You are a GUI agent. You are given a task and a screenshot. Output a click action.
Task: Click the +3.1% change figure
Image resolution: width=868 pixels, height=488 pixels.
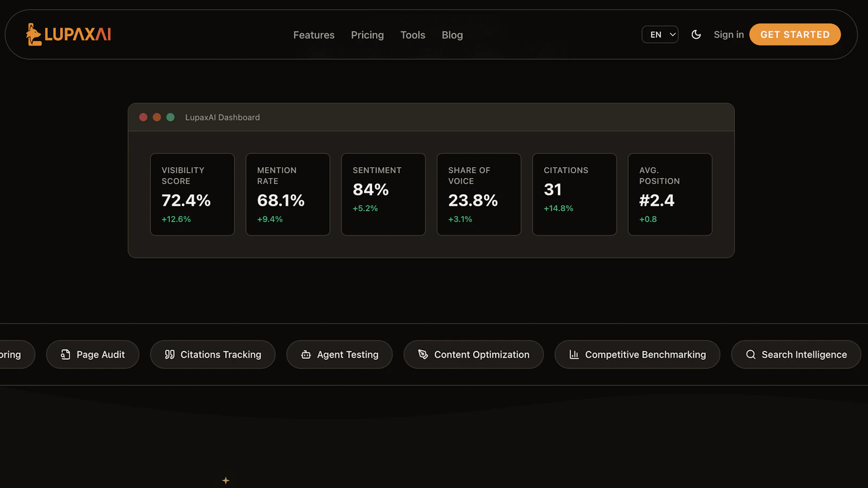click(x=460, y=219)
